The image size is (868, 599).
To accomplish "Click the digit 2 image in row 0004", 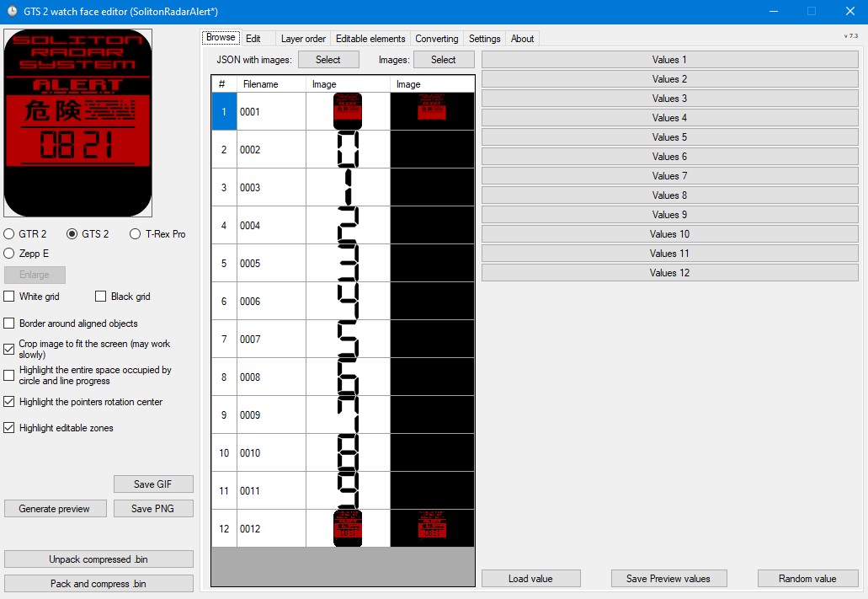I will (348, 226).
